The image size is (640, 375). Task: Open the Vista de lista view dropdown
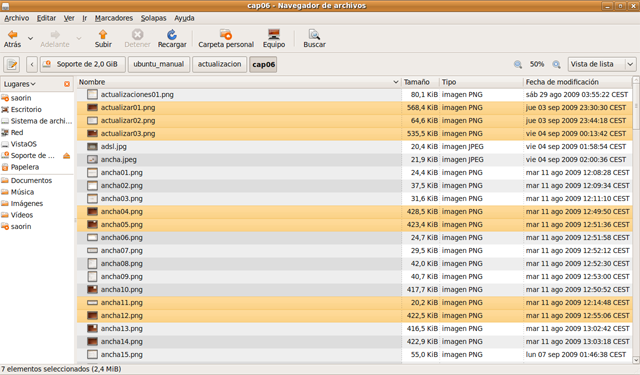point(602,64)
